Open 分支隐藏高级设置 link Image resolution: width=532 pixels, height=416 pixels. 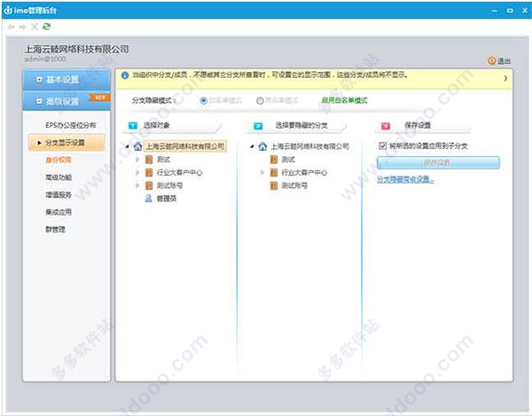(405, 179)
